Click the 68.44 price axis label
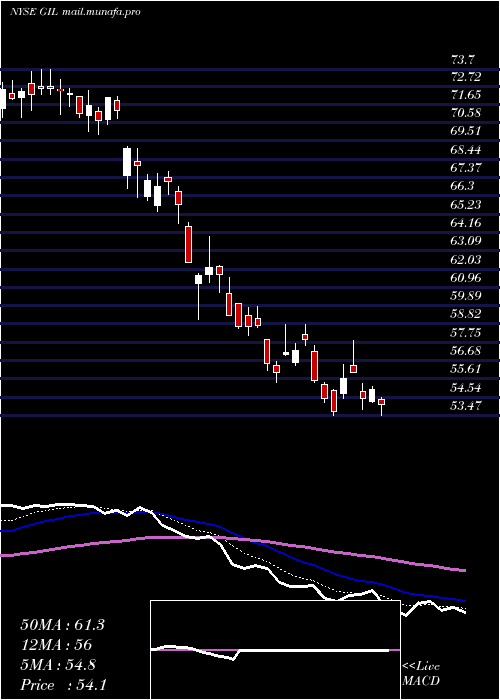This screenshot has width=500, height=700. (466, 150)
